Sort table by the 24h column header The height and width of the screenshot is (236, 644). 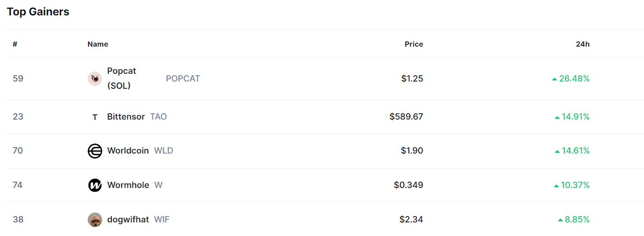[x=582, y=44]
